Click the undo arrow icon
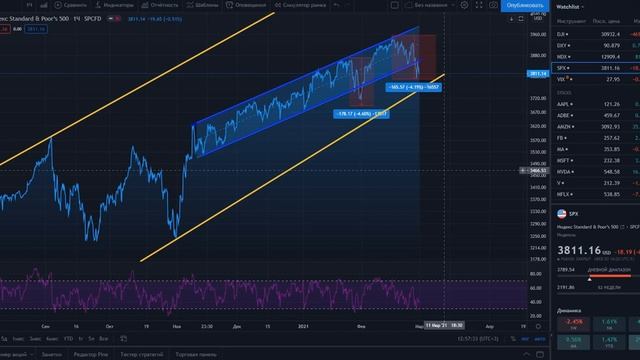The width and height of the screenshot is (640, 360). tap(336, 5)
